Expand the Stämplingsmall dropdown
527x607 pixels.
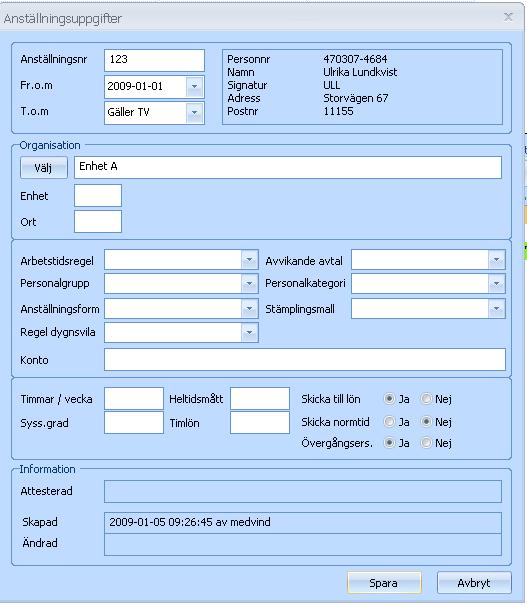click(x=496, y=309)
